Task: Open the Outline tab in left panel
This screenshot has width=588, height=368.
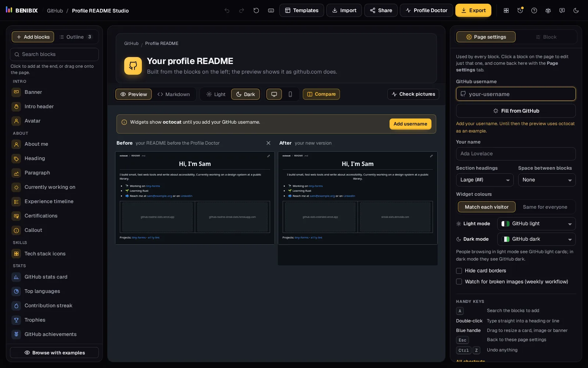Action: coord(76,37)
